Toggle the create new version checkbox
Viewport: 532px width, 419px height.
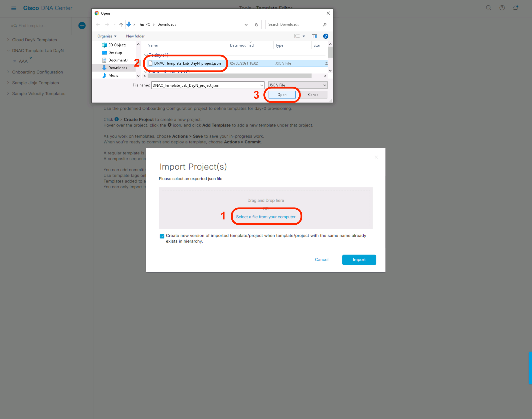162,236
